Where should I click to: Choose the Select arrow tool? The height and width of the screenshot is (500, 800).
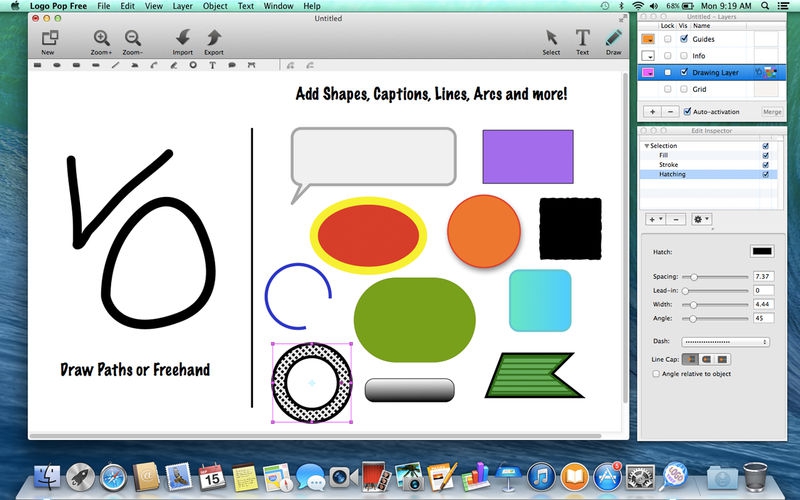[551, 38]
